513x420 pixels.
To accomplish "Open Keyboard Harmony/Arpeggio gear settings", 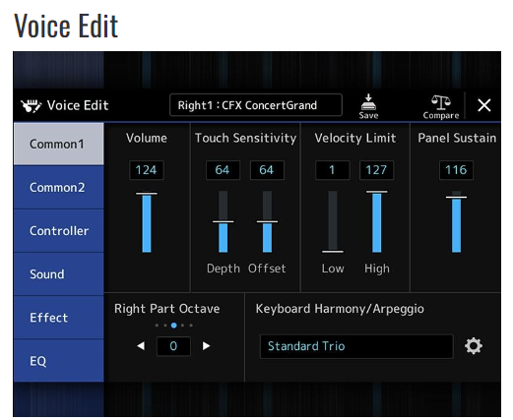I will click(x=474, y=346).
